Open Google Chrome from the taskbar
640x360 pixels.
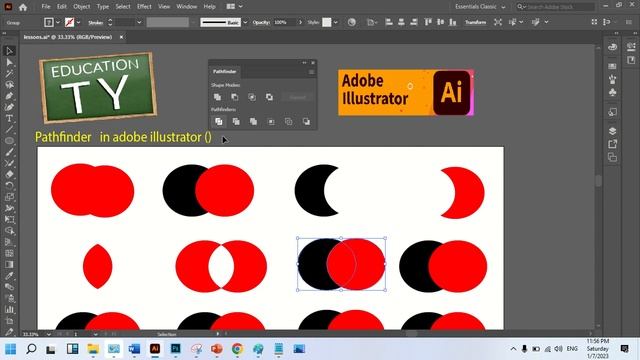pyautogui.click(x=237, y=349)
